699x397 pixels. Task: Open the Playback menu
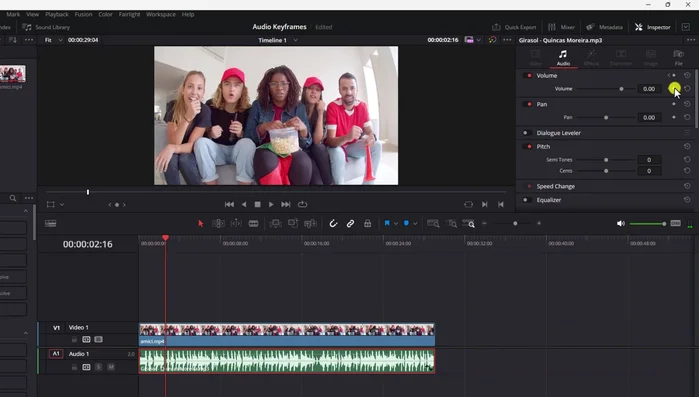[x=57, y=14]
